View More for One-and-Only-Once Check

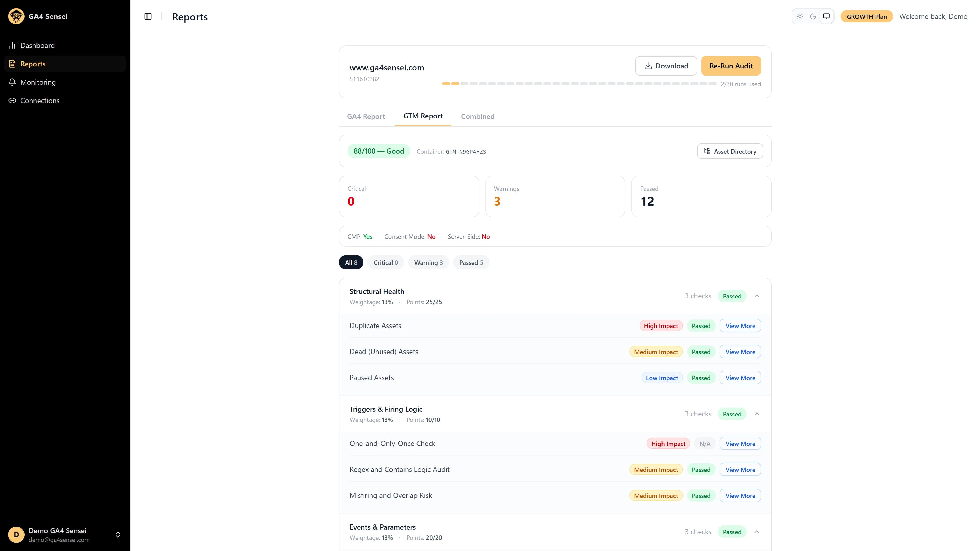(740, 443)
